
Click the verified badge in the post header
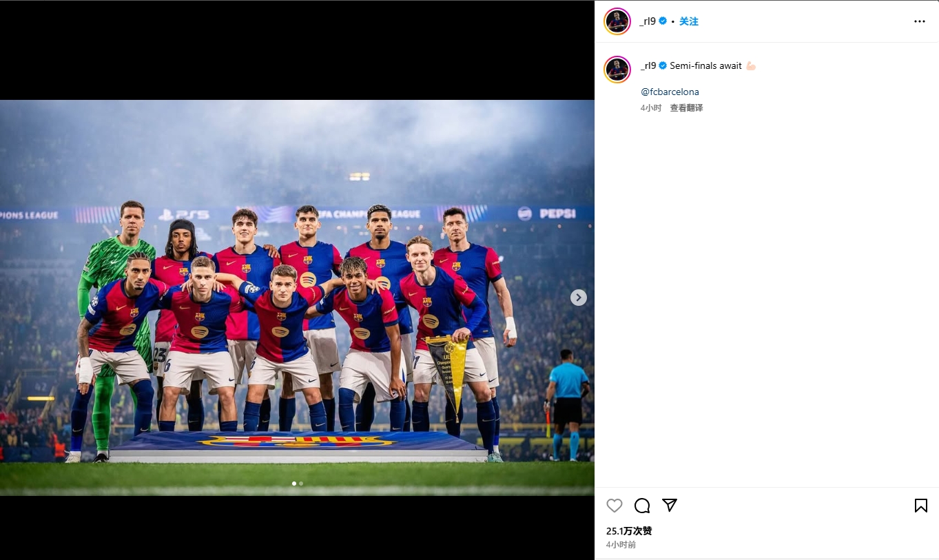pos(663,21)
